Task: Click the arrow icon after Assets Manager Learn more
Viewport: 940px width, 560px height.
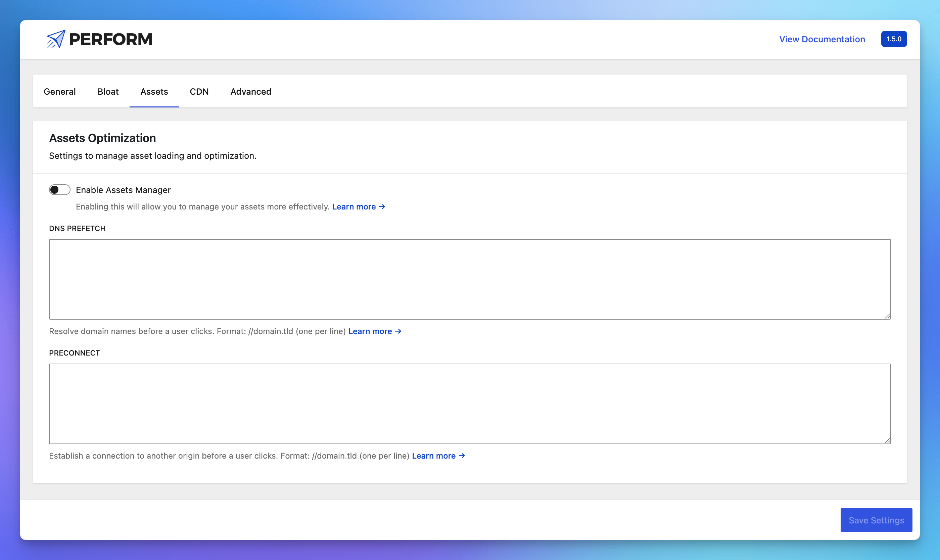Action: pyautogui.click(x=382, y=207)
